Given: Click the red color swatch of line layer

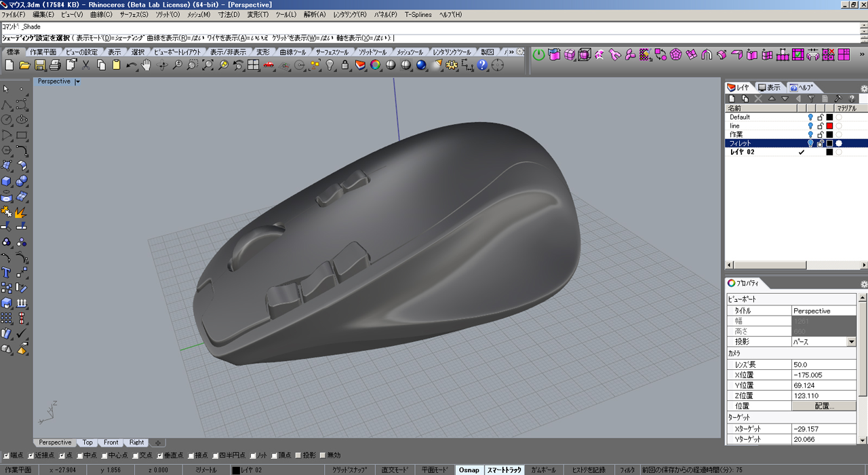Looking at the screenshot, I should 829,126.
